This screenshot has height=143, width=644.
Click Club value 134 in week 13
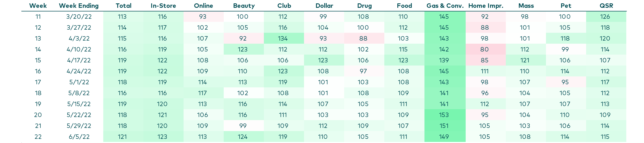[x=283, y=38]
